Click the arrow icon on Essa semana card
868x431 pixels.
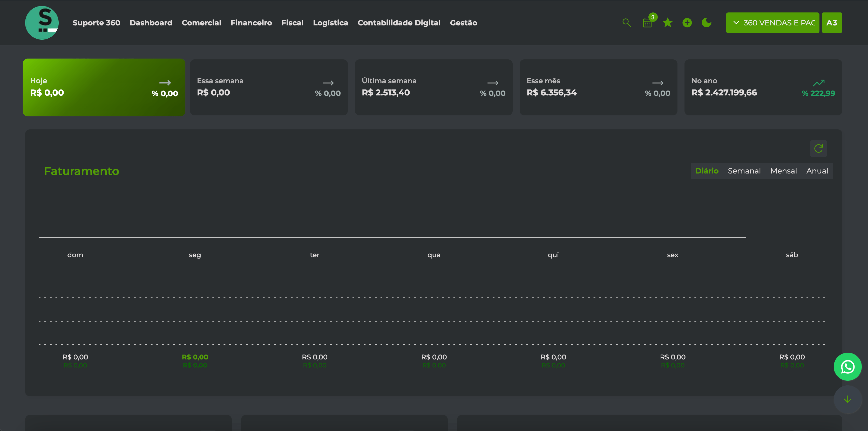328,82
